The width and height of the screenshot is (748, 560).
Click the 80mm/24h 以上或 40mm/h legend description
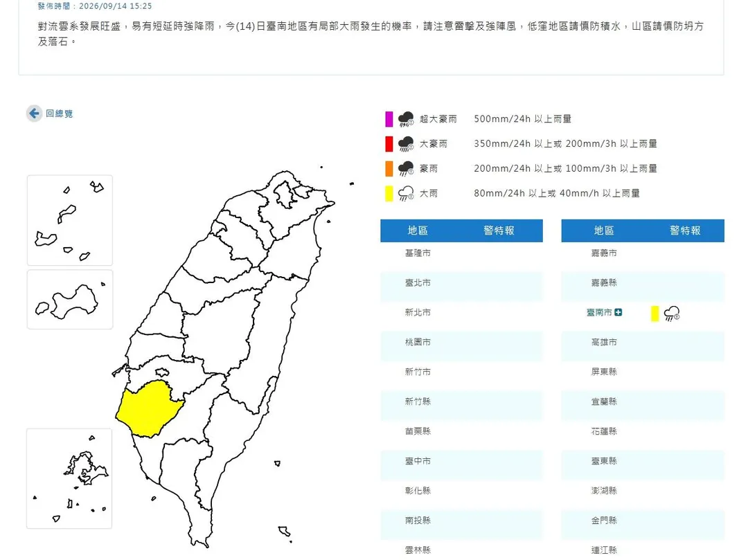tap(557, 193)
